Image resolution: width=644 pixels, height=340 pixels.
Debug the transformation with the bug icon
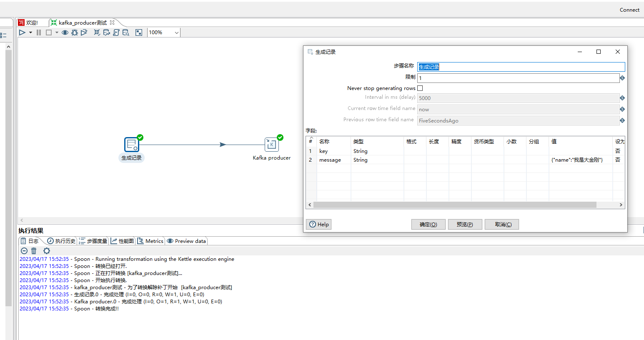(74, 32)
